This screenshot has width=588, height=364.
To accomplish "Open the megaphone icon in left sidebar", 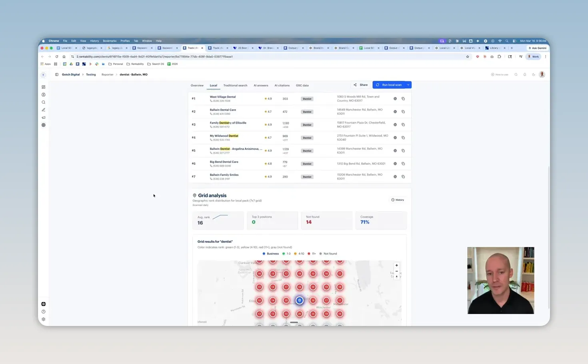I will tap(44, 118).
